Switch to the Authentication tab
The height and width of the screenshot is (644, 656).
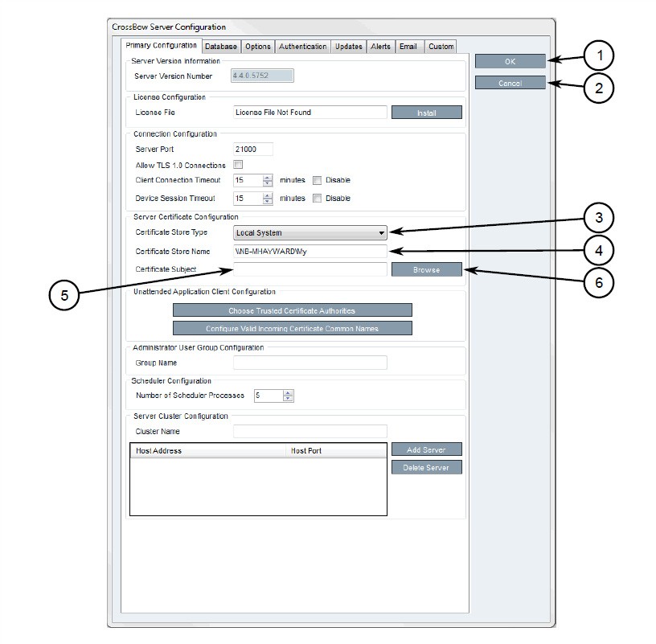click(303, 47)
